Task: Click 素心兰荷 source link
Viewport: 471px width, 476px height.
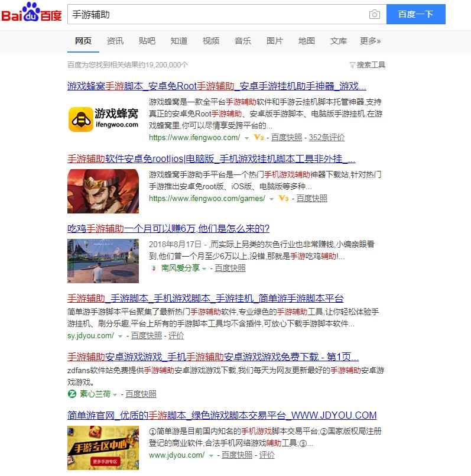Action: (x=95, y=394)
